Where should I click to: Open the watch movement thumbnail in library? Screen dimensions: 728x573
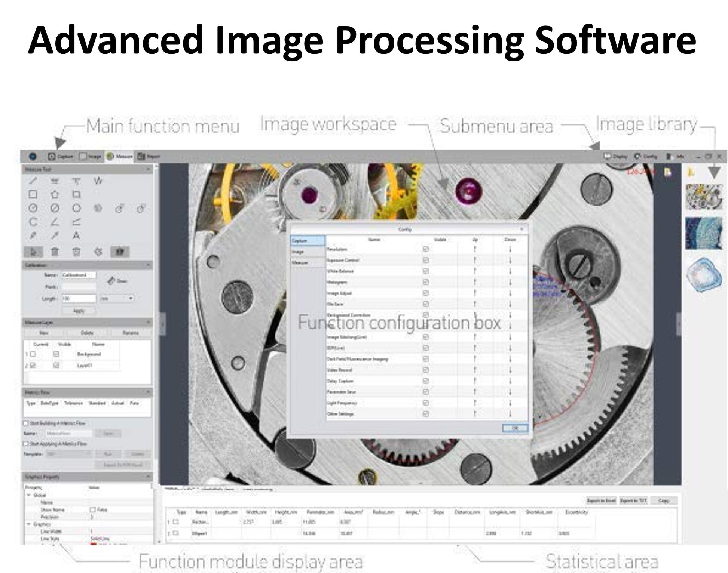[x=704, y=197]
